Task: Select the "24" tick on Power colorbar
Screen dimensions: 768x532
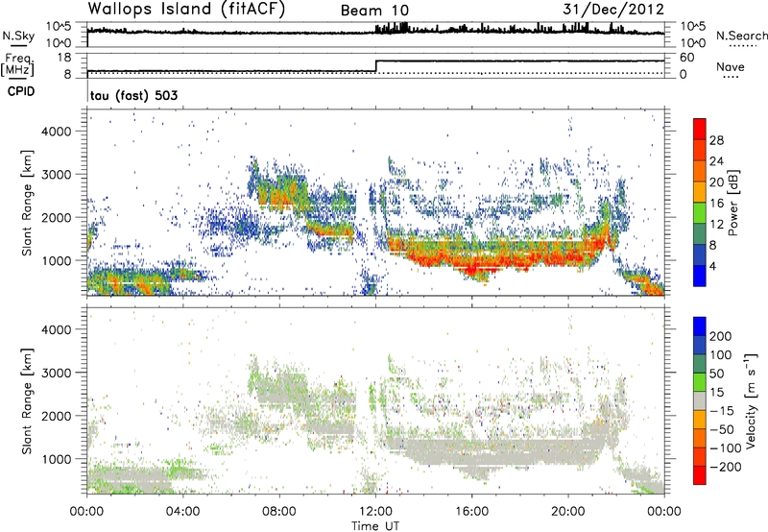Action: (x=716, y=161)
